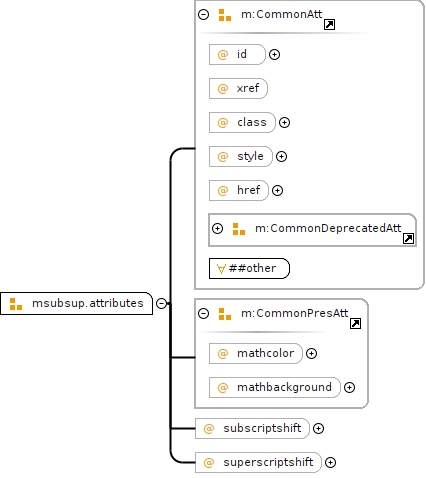Collapse the m:CommonPresAtt group
426x478 pixels.
(x=203, y=313)
